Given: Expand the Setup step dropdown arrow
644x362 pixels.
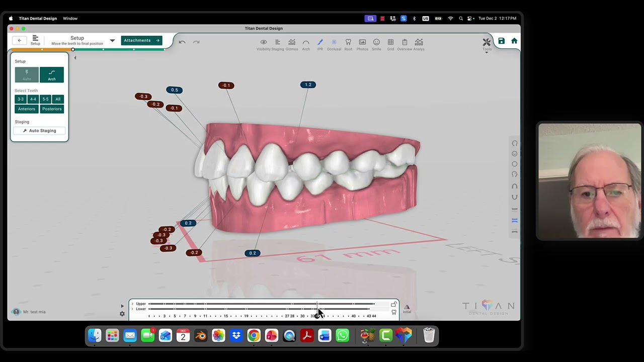Looking at the screenshot, I should click(112, 41).
